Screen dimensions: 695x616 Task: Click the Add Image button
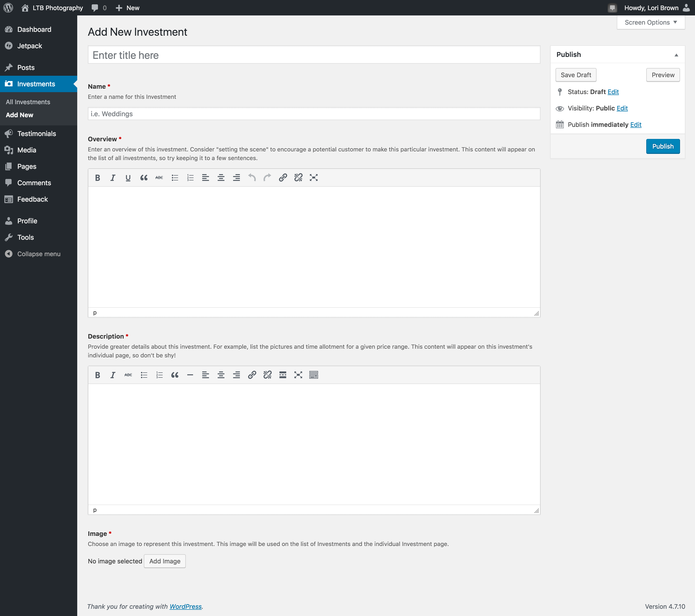165,561
